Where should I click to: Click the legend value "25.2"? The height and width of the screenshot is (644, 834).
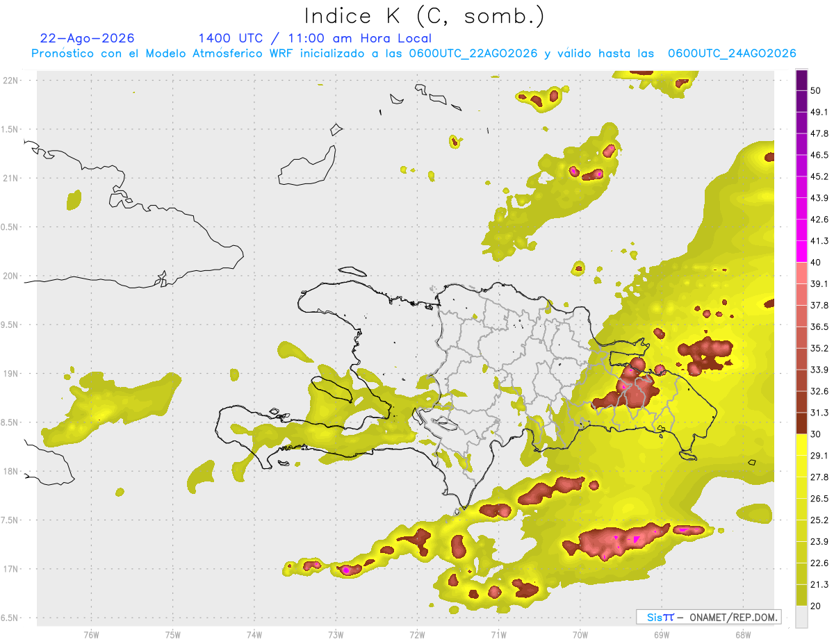coord(820,520)
